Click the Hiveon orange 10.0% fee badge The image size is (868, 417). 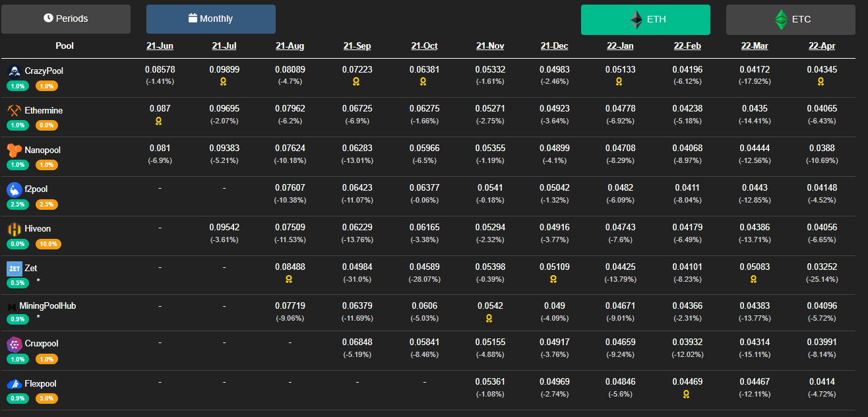point(46,244)
